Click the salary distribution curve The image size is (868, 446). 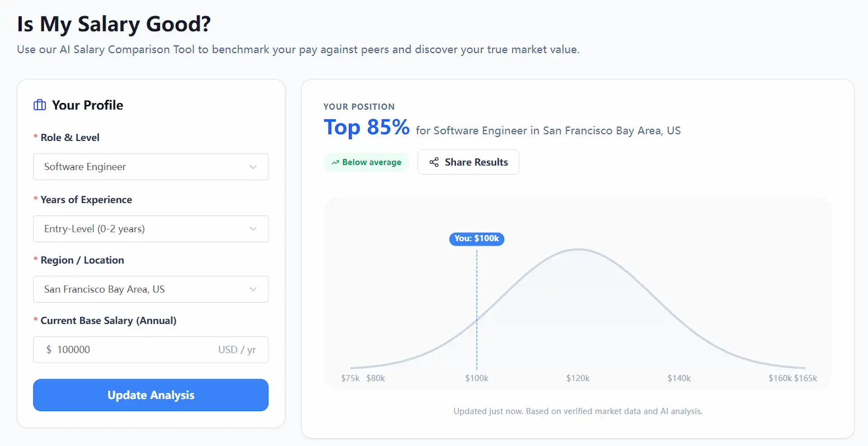pos(578,250)
